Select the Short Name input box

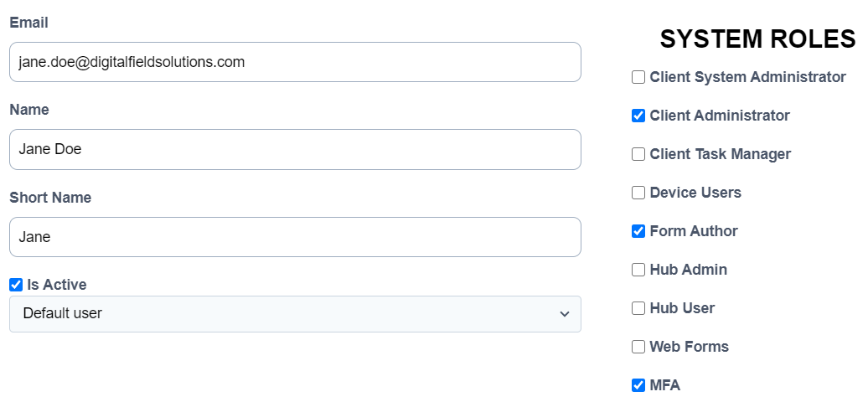click(x=295, y=237)
